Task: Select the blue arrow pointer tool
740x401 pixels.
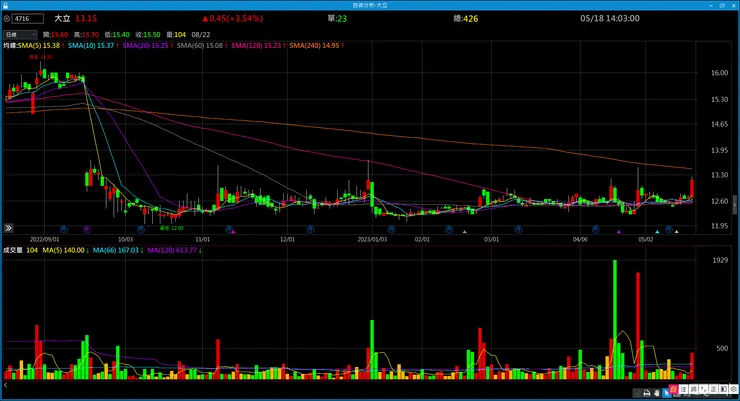Action: [x=666, y=393]
